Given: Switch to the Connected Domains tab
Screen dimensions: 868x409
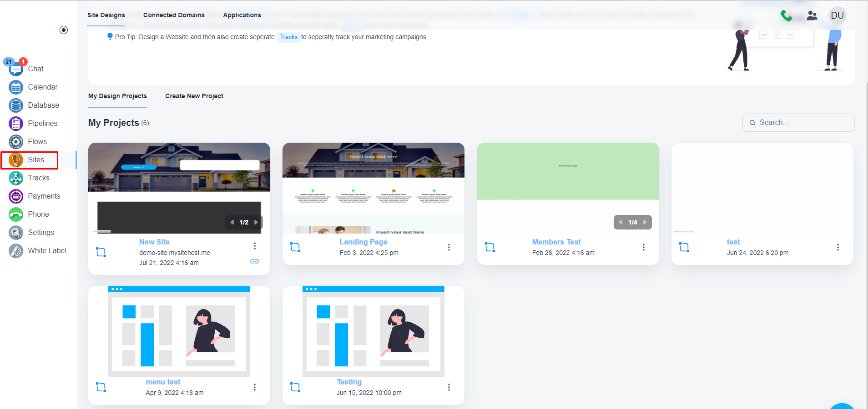Looking at the screenshot, I should (174, 15).
